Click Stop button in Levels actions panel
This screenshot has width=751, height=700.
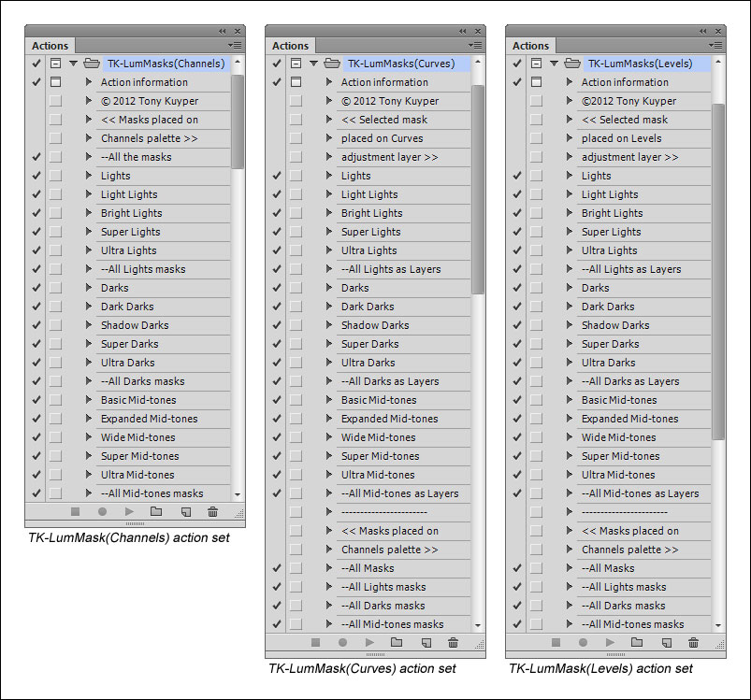pos(556,643)
